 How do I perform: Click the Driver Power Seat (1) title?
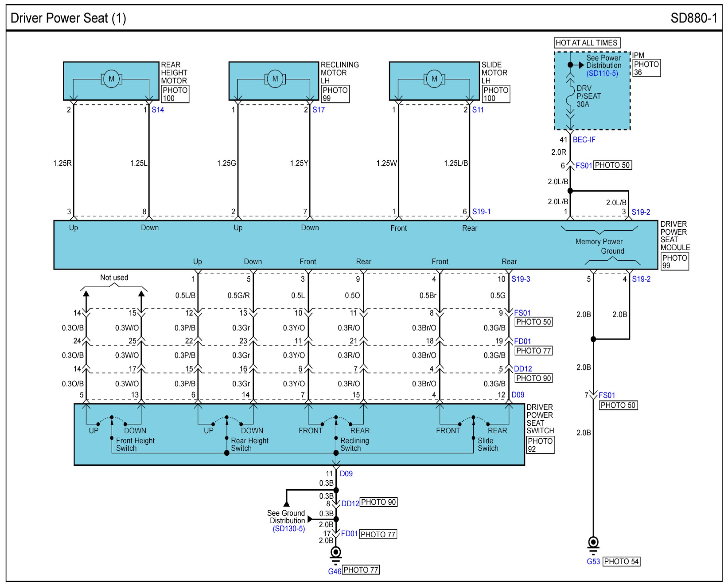(68, 18)
